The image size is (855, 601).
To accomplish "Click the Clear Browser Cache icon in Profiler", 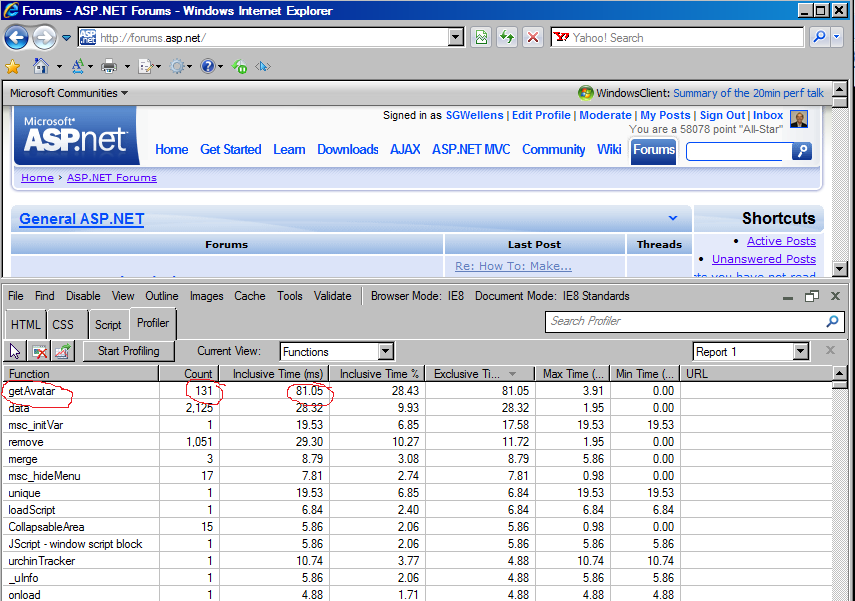I will [39, 351].
